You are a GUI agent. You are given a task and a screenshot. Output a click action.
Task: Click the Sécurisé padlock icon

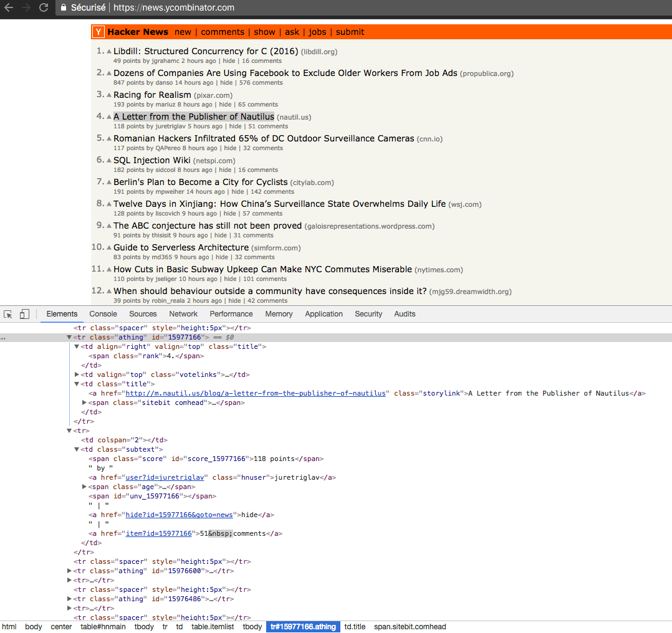[x=62, y=7]
